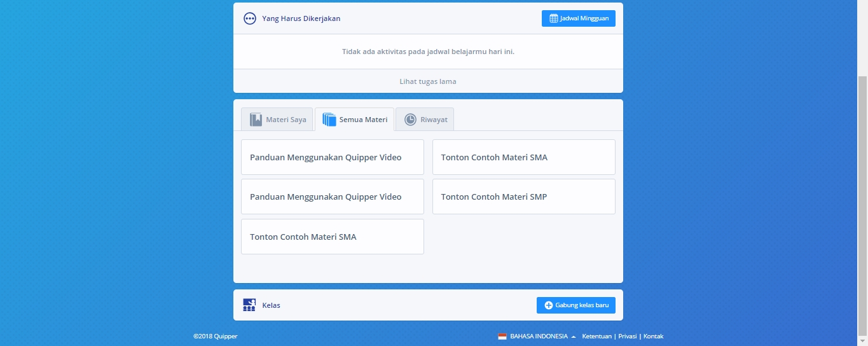Viewport: 868px width, 346px height.
Task: Open the second-row Panduan Menggunakan Quipper Video card
Action: (x=333, y=197)
